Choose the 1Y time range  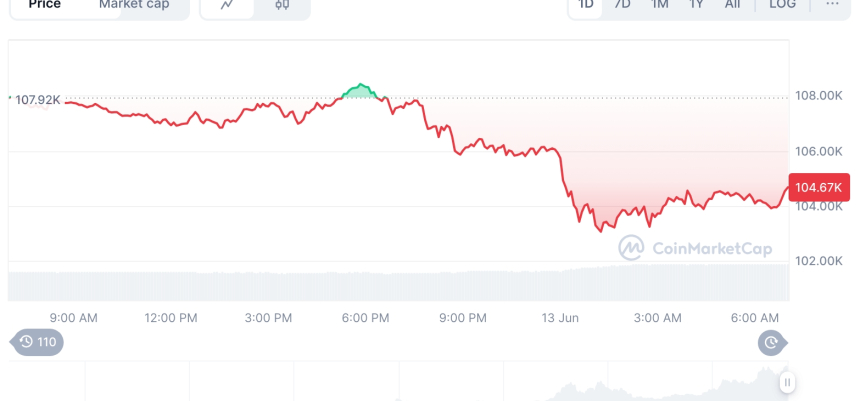696,5
